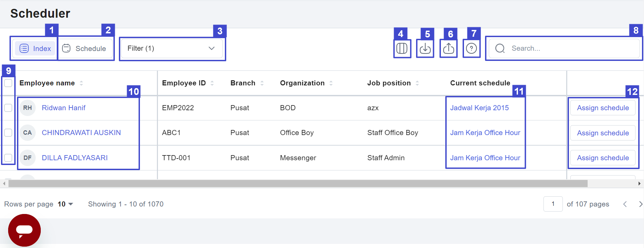Click the search magnifier icon
Viewport: 644px width, 248px height.
[500, 48]
